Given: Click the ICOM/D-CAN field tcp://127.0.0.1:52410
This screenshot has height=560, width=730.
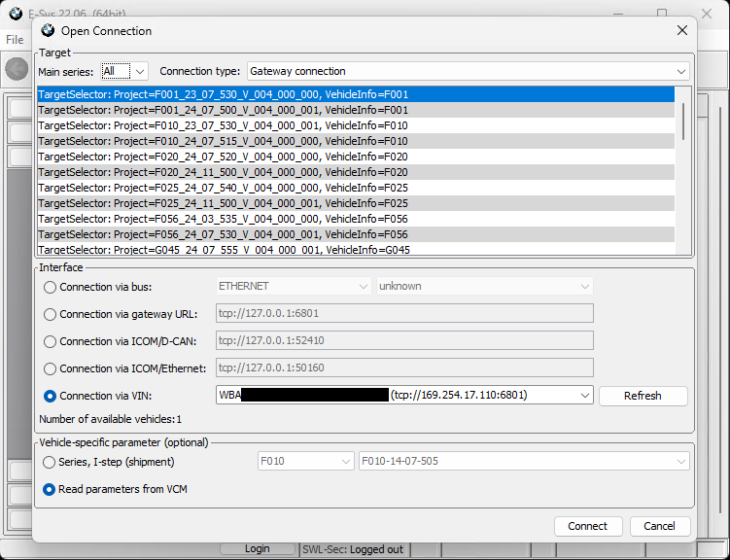Looking at the screenshot, I should pos(404,340).
